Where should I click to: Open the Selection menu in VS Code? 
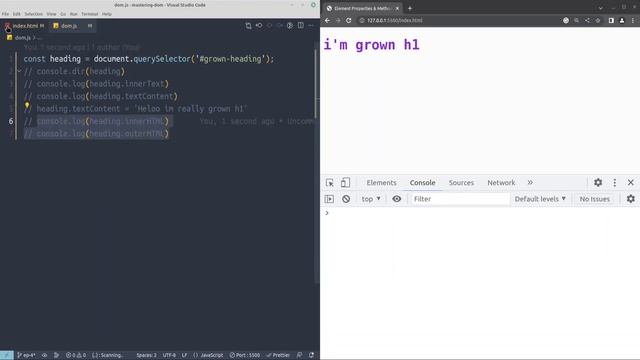pos(33,14)
